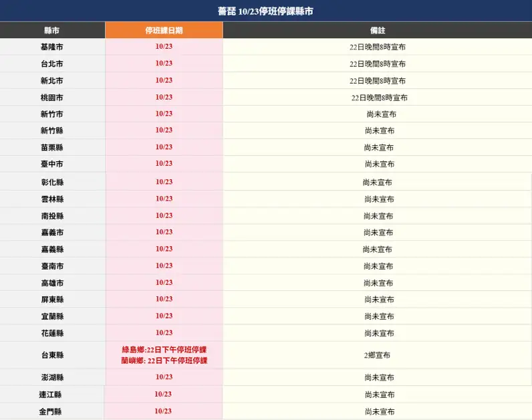Viewport: 532px width, 420px height.
Task: Click the 臺南市 row name
Action: click(53, 266)
